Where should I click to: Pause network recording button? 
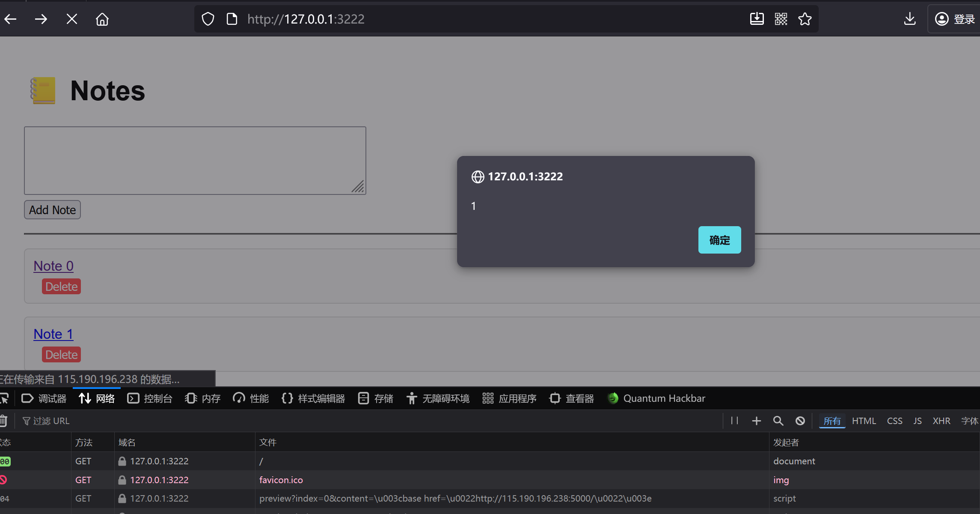pos(734,421)
